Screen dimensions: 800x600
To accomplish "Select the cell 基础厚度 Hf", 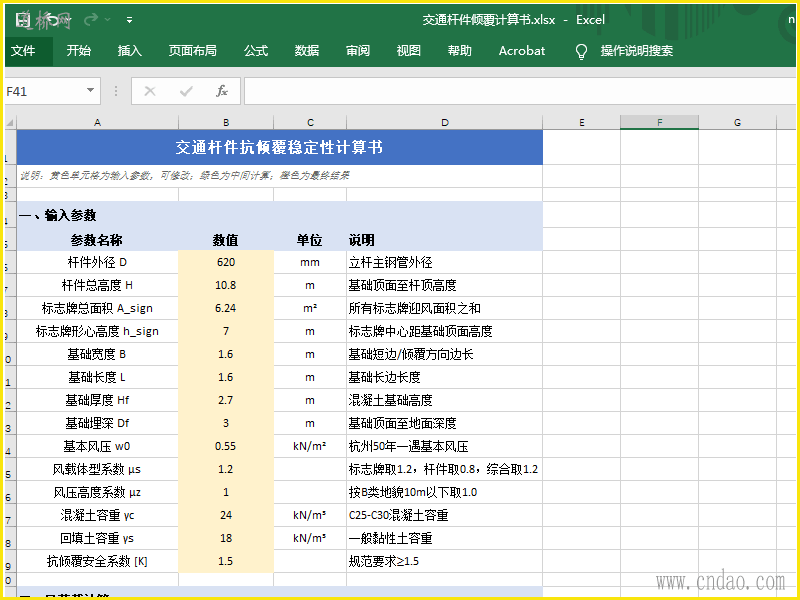I will [x=97, y=400].
